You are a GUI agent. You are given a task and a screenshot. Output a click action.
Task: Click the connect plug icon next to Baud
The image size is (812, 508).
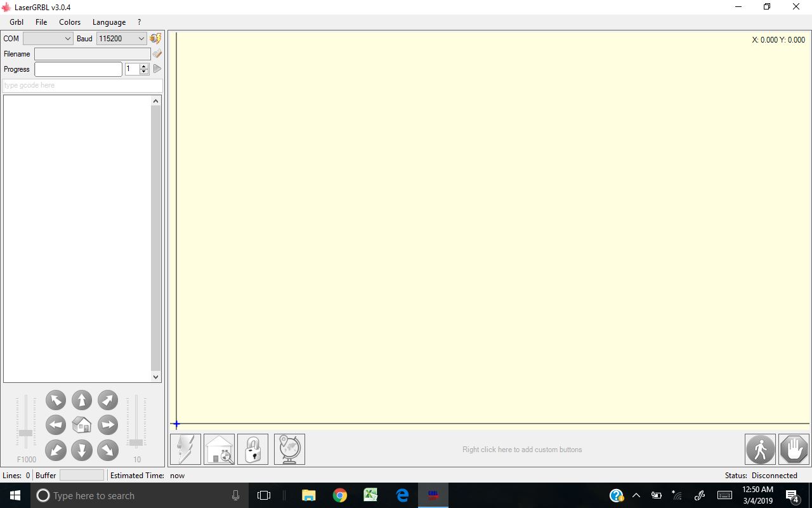155,39
